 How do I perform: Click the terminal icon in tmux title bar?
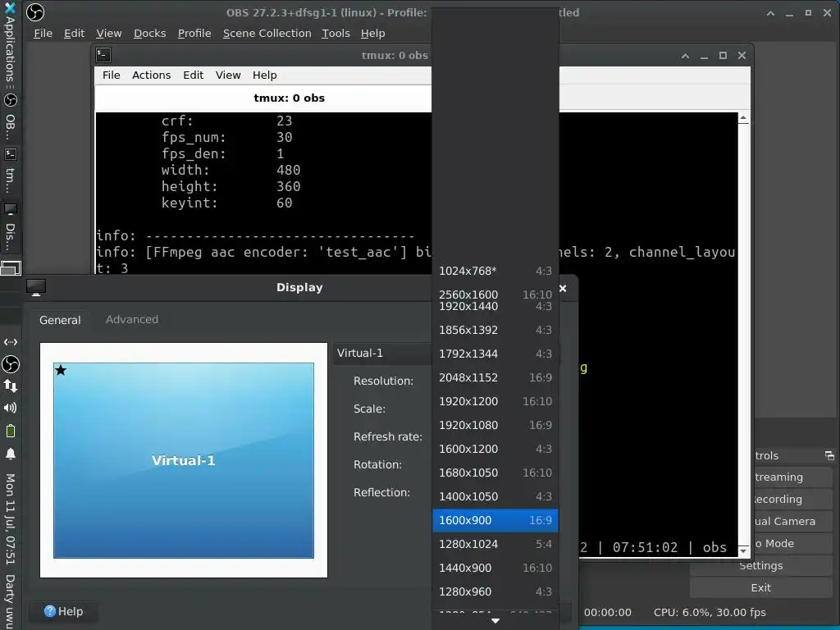pyautogui.click(x=103, y=55)
